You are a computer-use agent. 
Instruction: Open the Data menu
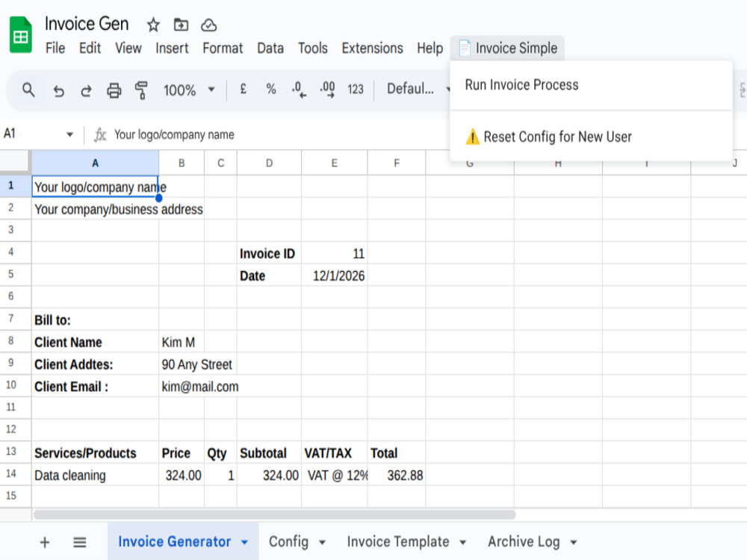270,48
